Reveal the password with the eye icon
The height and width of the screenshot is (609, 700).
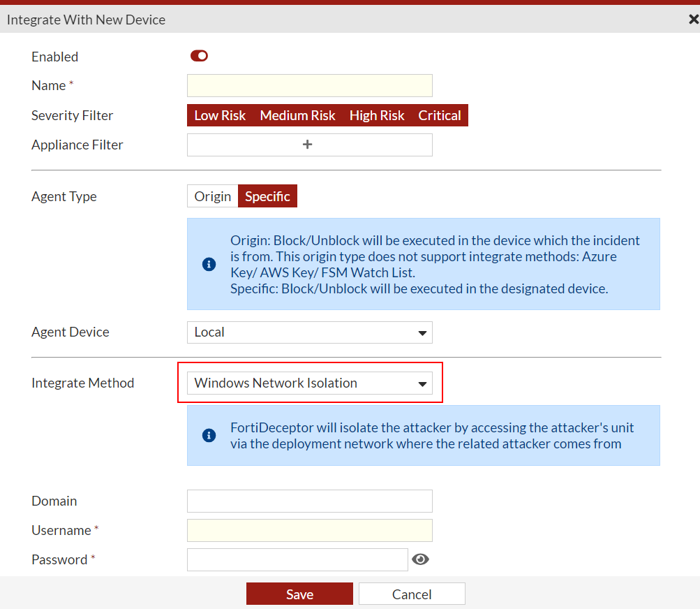[420, 559]
